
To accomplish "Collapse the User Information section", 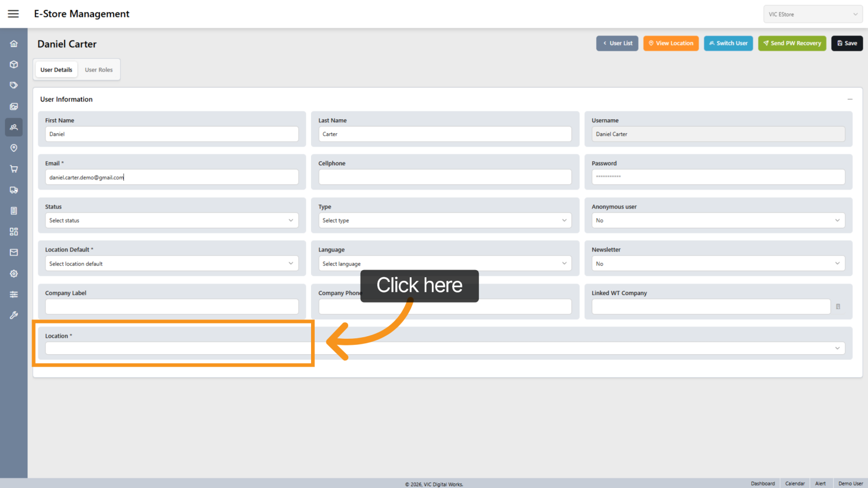I will coord(850,99).
